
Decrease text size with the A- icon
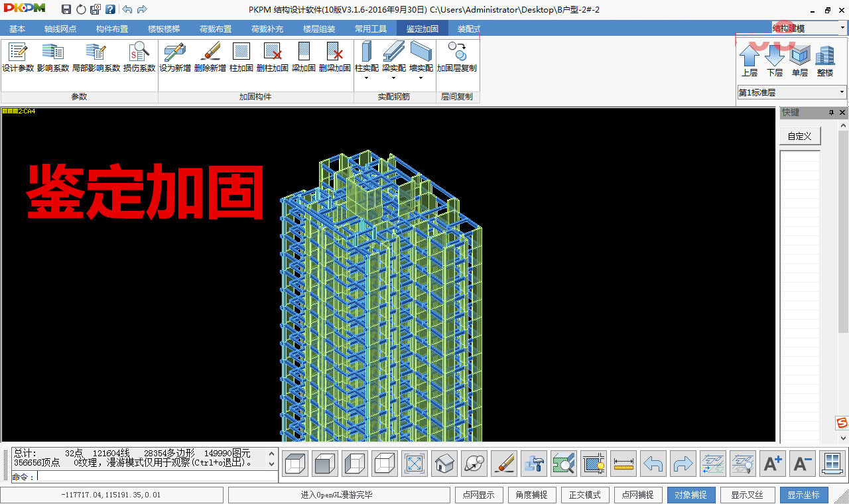[x=803, y=464]
